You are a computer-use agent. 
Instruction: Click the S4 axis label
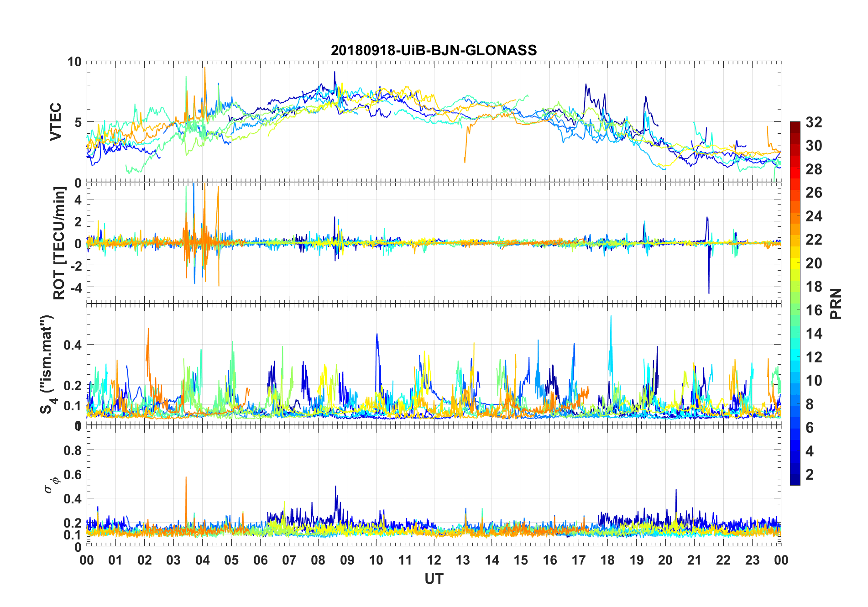pos(48,364)
